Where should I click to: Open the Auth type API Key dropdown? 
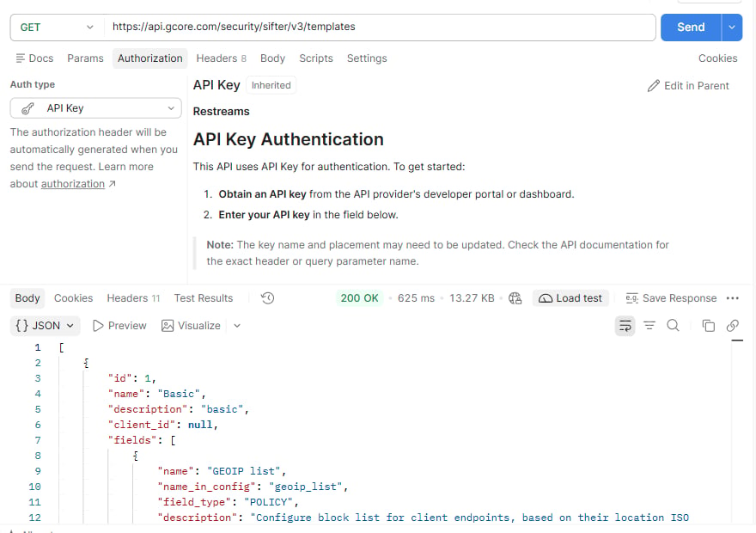pos(96,108)
